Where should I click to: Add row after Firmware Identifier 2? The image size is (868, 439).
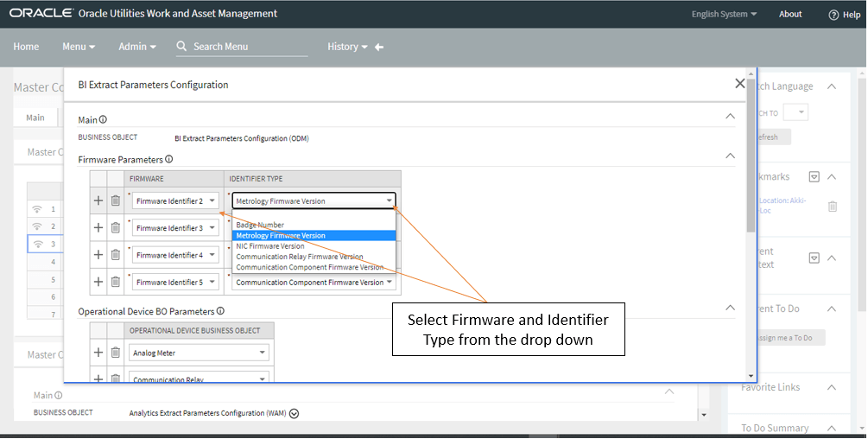(98, 200)
